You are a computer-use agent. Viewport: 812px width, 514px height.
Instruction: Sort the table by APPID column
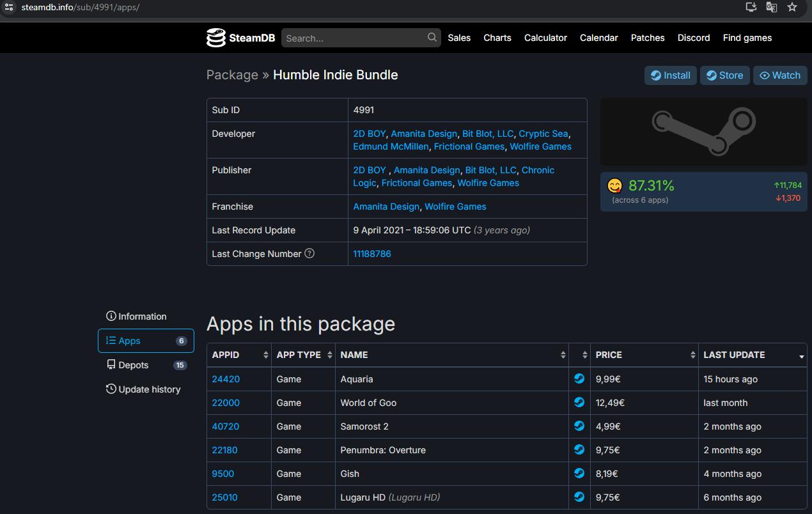238,355
